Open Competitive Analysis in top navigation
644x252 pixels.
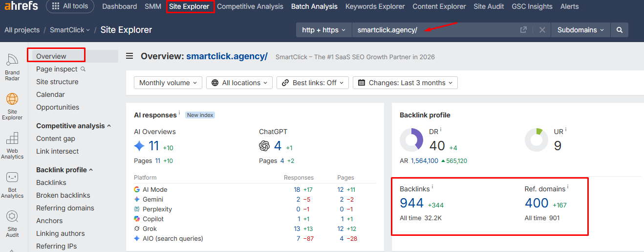pos(250,6)
